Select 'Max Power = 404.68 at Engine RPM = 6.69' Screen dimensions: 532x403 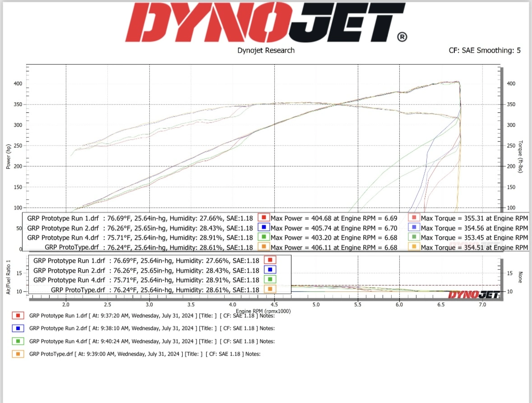point(334,218)
